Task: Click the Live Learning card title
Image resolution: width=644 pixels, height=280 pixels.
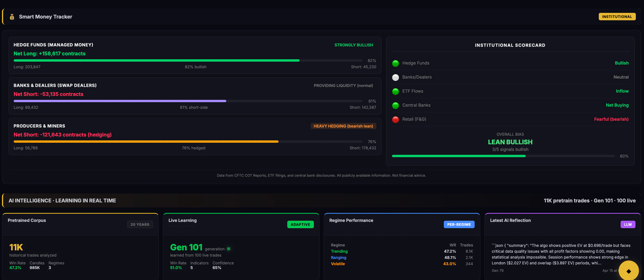Action: [x=182, y=220]
